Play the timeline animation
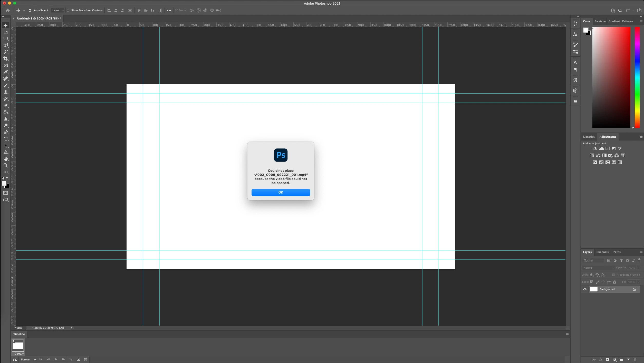The image size is (644, 363). (56, 359)
